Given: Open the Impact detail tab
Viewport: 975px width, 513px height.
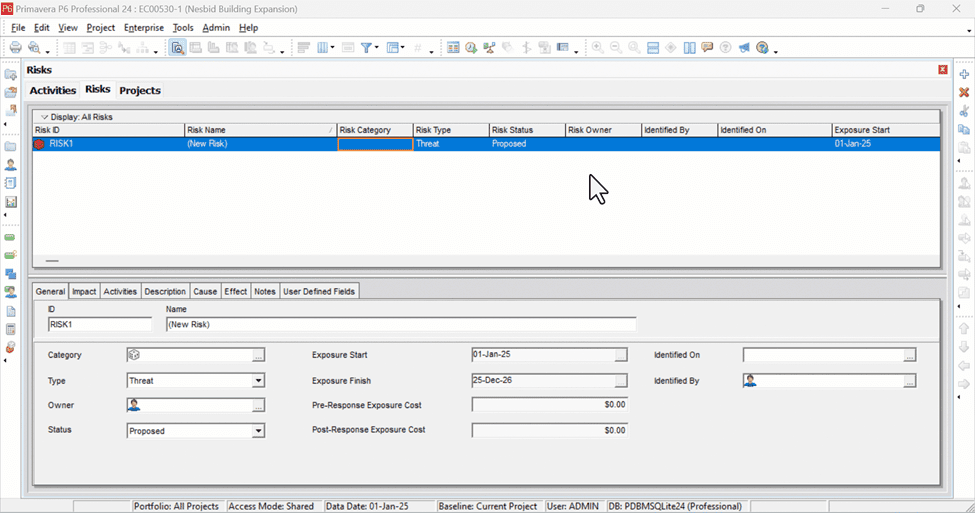Looking at the screenshot, I should pyautogui.click(x=84, y=291).
